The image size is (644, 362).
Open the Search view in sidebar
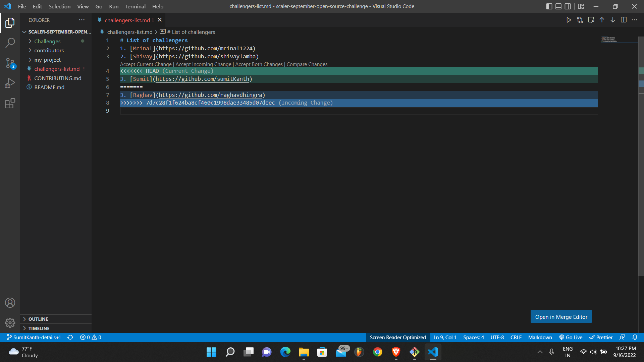click(10, 43)
